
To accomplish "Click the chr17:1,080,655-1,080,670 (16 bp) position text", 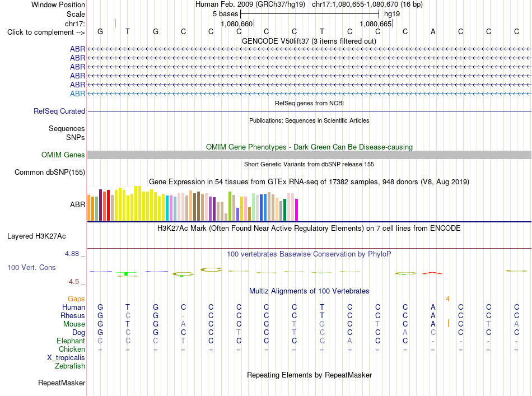I will [367, 4].
